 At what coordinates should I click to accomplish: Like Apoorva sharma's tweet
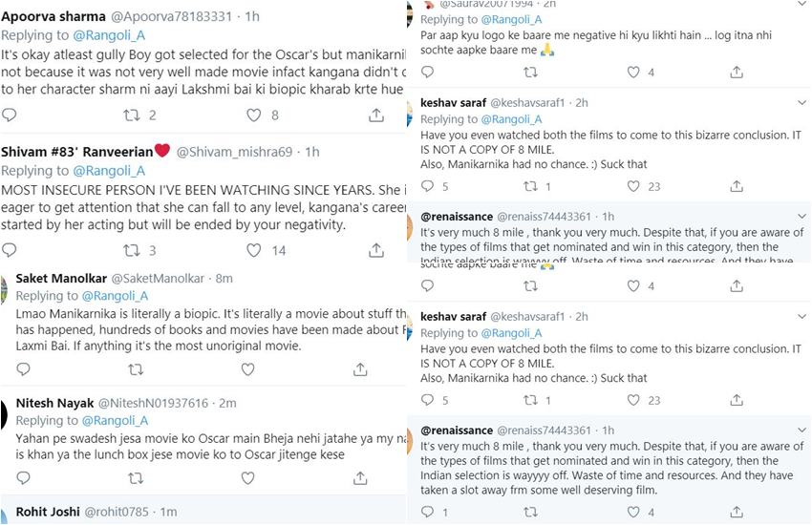tap(254, 115)
